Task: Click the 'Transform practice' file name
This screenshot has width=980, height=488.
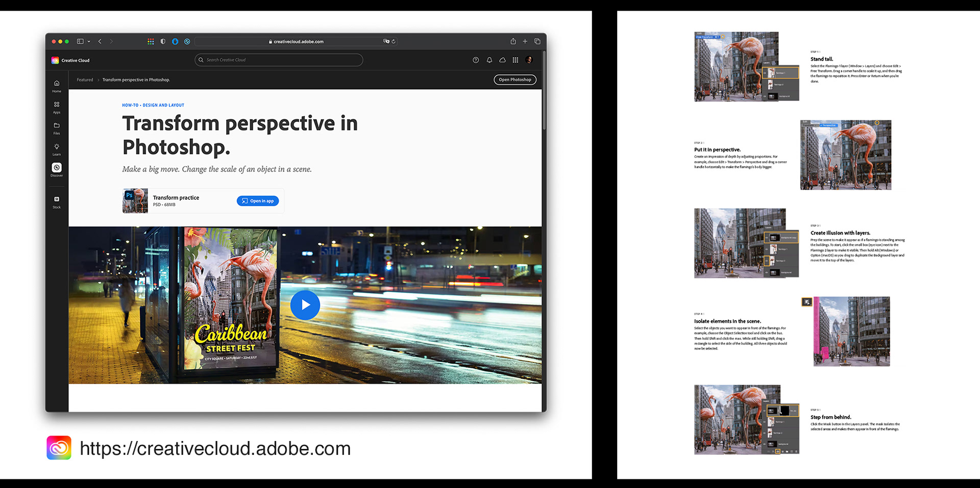Action: pyautogui.click(x=176, y=197)
